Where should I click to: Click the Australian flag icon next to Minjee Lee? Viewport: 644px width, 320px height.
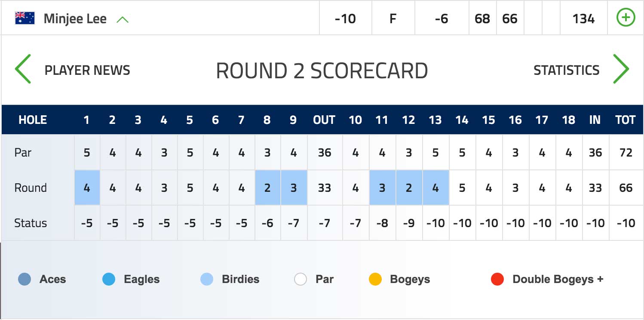point(25,18)
